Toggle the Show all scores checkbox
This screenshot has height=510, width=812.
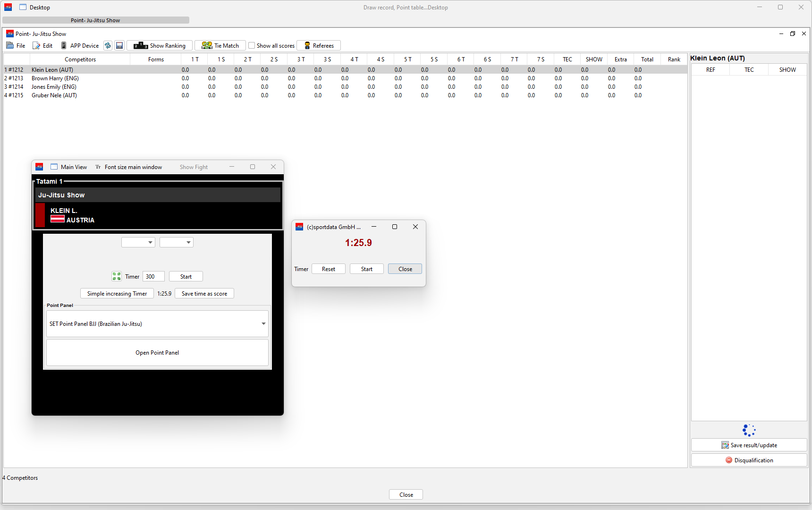pyautogui.click(x=252, y=45)
